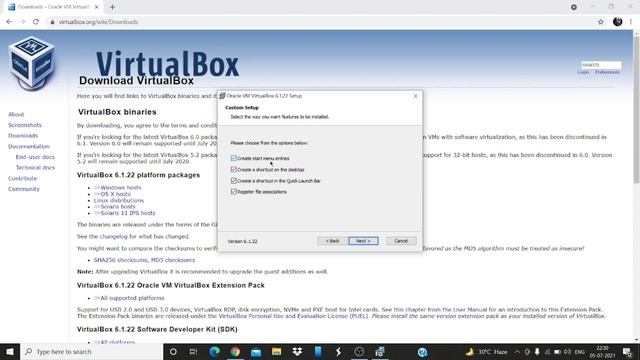640x360 pixels.
Task: Switch to Google Chrome on the taskbar
Action: click(235, 351)
